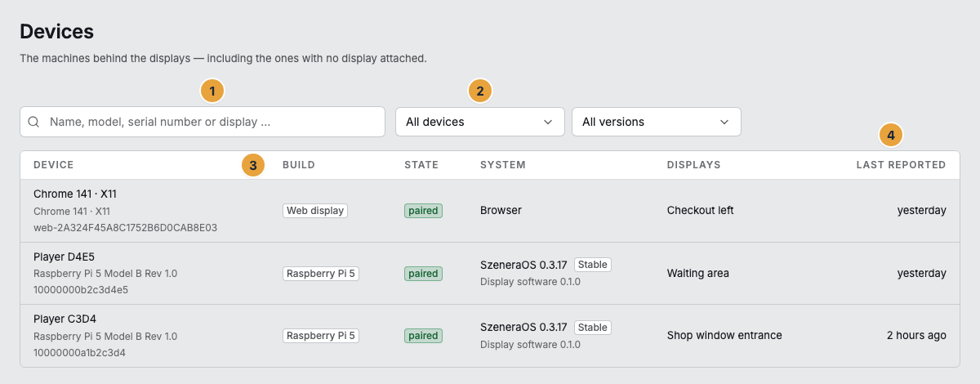Click Raspberry Pi 5 badge in Player C3D4 row
The width and height of the screenshot is (980, 384).
[321, 336]
